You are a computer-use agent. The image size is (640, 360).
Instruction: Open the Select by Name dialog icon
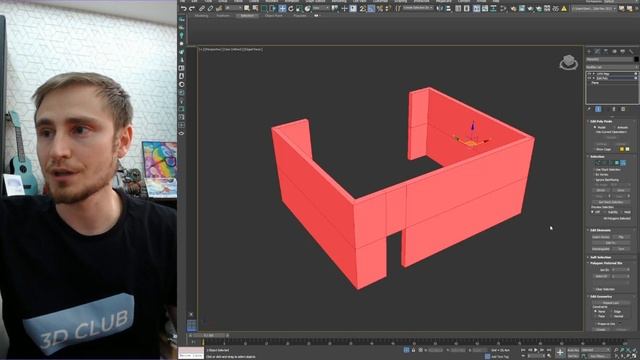(x=256, y=8)
